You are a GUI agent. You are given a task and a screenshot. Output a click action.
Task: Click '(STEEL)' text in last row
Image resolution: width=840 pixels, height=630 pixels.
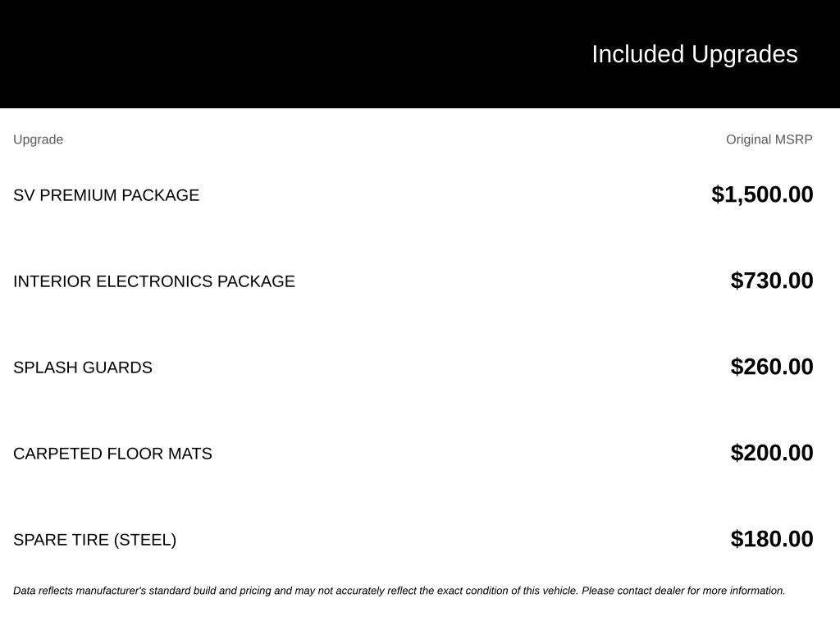coord(144,540)
